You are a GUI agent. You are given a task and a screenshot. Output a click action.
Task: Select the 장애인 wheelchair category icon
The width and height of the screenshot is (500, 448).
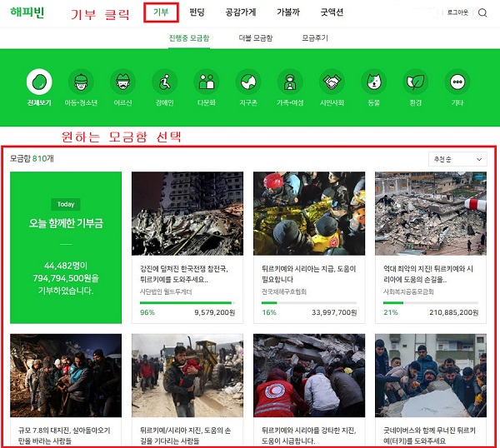[x=164, y=82]
